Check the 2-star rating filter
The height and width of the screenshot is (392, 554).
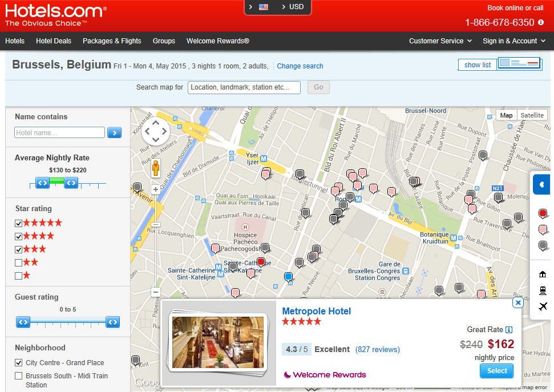pyautogui.click(x=19, y=262)
